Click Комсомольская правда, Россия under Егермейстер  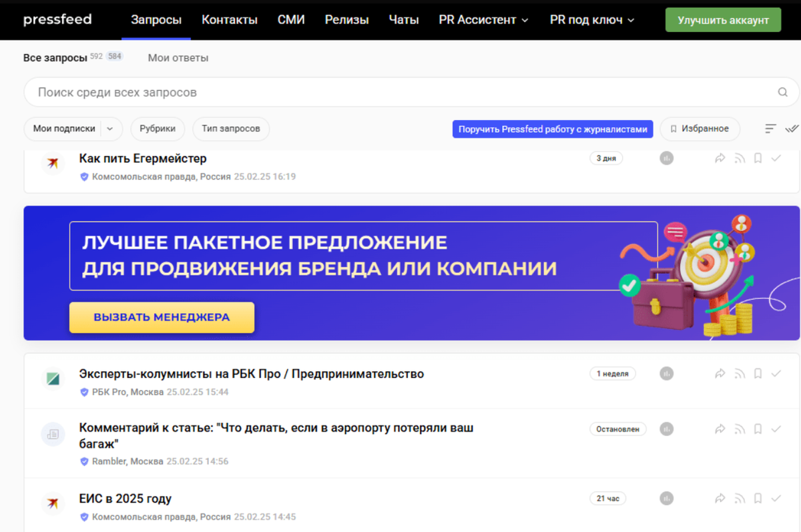tap(162, 177)
